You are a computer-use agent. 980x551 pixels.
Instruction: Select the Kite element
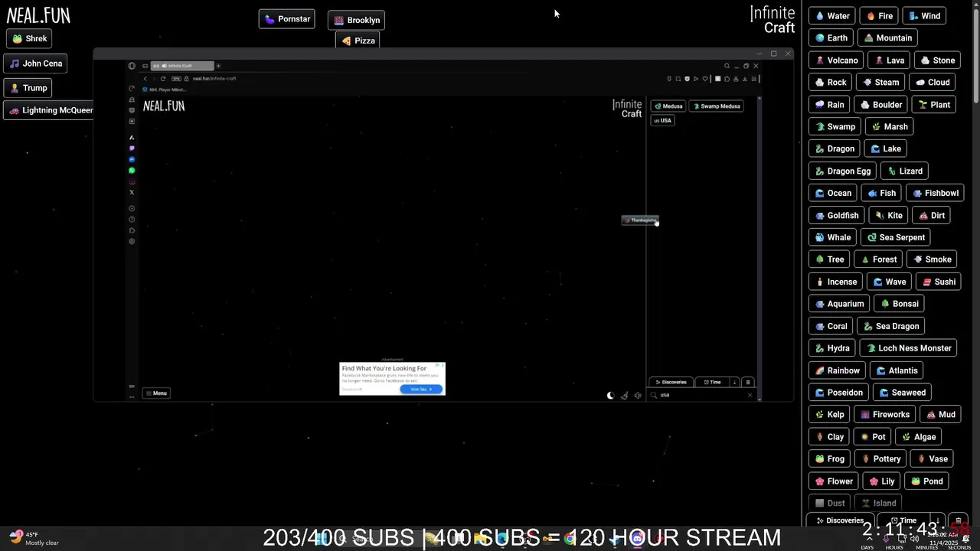pos(888,216)
